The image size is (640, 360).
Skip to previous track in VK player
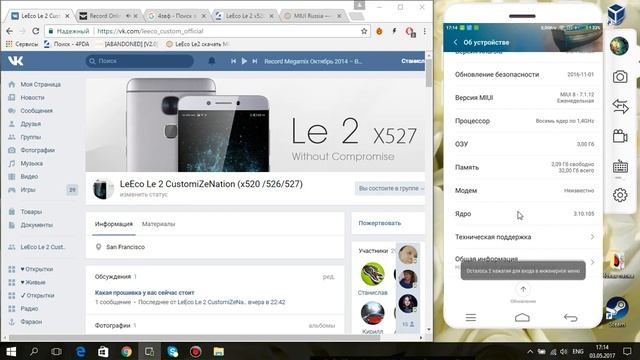tap(233, 61)
